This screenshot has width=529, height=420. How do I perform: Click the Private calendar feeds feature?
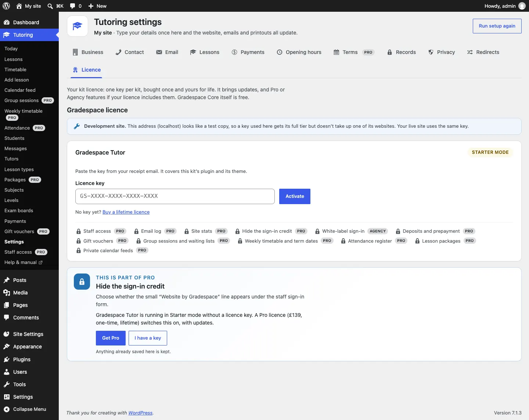tap(112, 250)
